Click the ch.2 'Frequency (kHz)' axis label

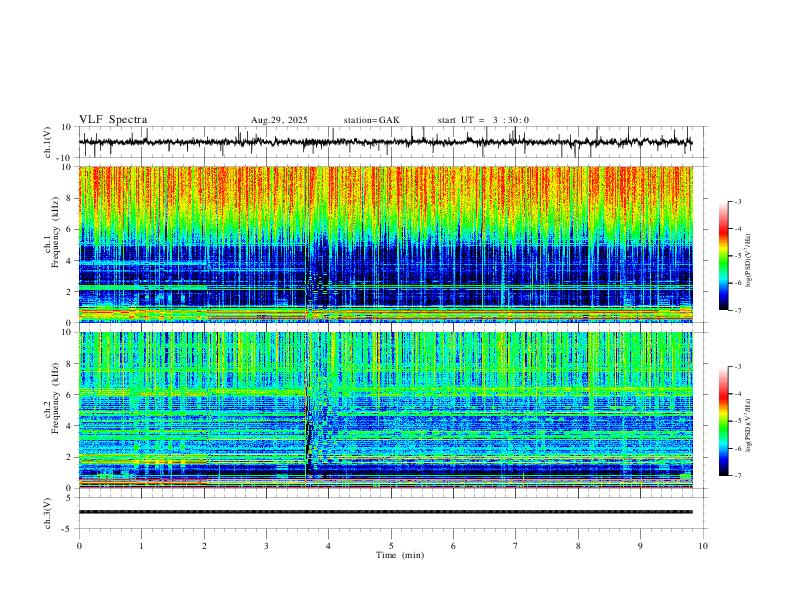click(x=55, y=398)
